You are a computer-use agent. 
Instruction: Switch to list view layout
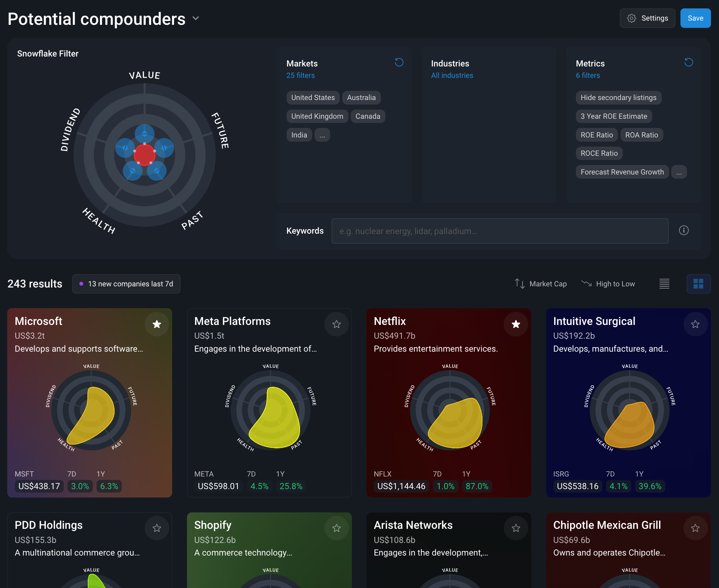coord(664,284)
